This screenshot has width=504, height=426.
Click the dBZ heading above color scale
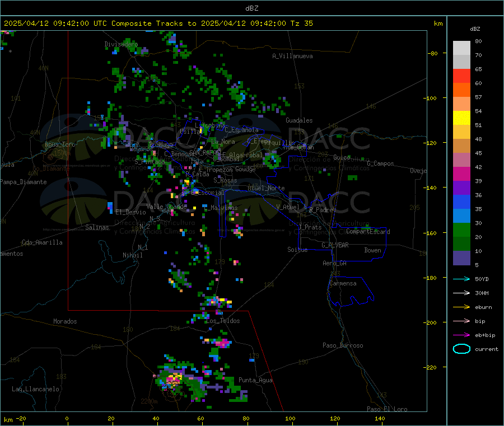[475, 29]
